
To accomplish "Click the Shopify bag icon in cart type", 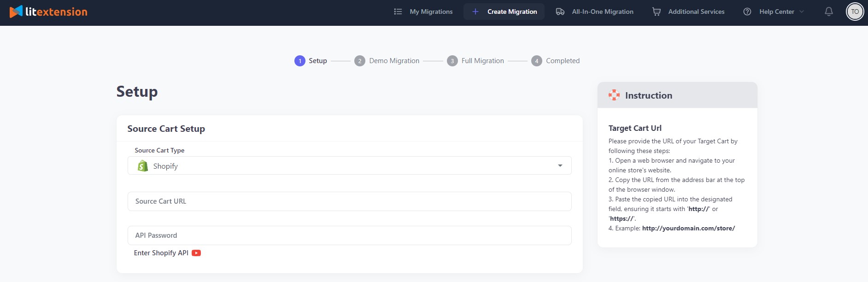I will (x=143, y=166).
